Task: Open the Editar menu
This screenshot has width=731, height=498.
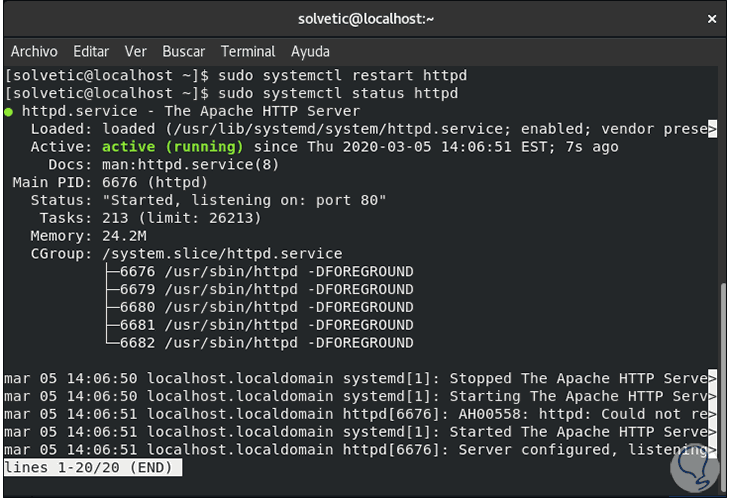Action: [x=91, y=51]
